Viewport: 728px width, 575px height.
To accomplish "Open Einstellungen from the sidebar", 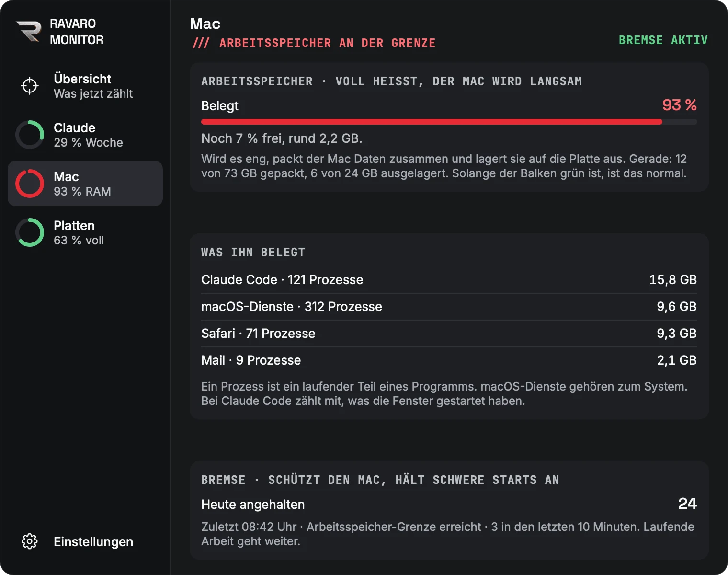I will (85, 541).
